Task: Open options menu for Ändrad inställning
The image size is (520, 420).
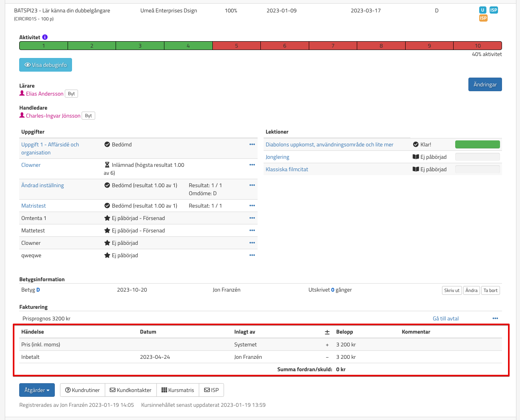Action: (252, 185)
